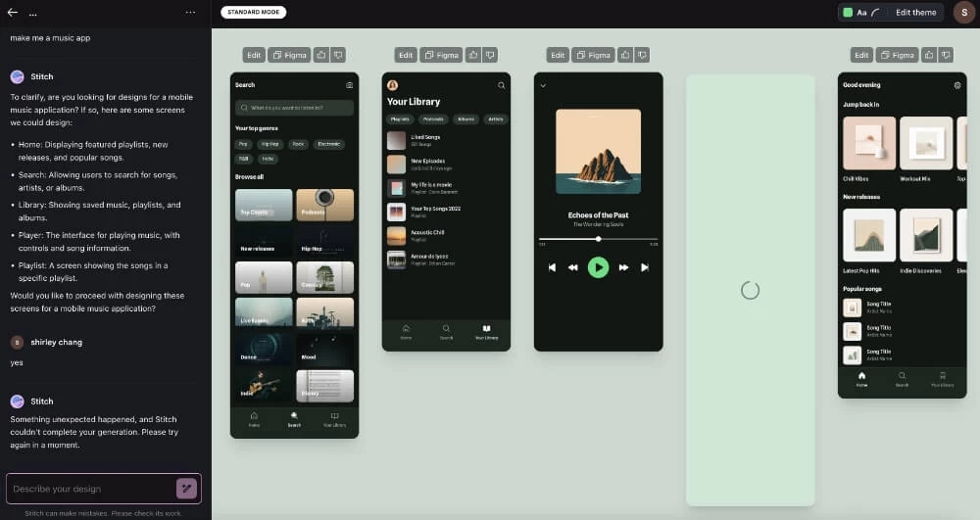Image resolution: width=980 pixels, height=520 pixels.
Task: Click the back arrow in chat panel
Action: coord(13,13)
